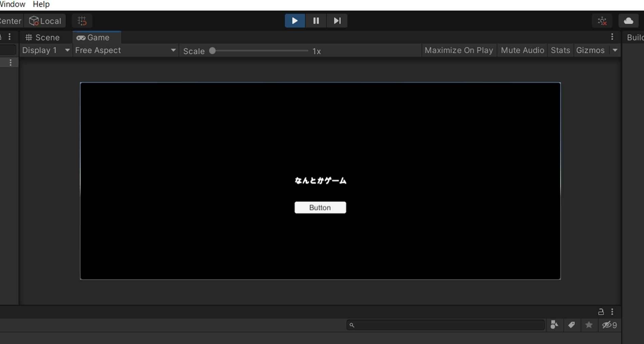Click the search-by-label tag icon
This screenshot has height=344, width=644.
pos(572,325)
